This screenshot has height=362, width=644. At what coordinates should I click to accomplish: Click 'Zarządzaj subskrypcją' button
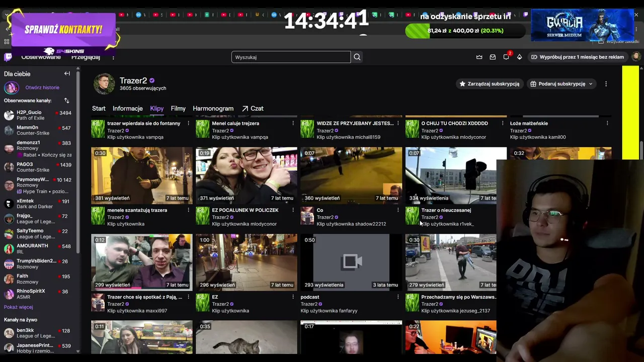(490, 84)
